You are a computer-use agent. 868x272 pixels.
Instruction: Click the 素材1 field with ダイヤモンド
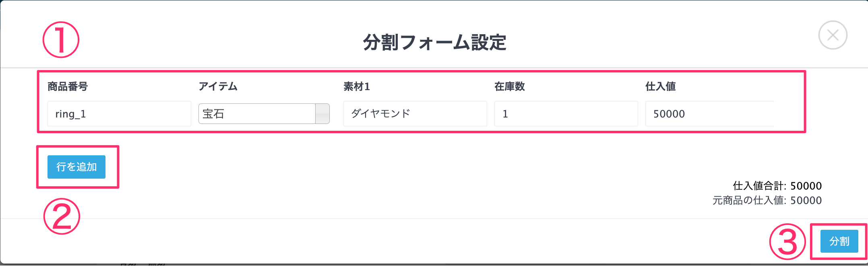(415, 113)
